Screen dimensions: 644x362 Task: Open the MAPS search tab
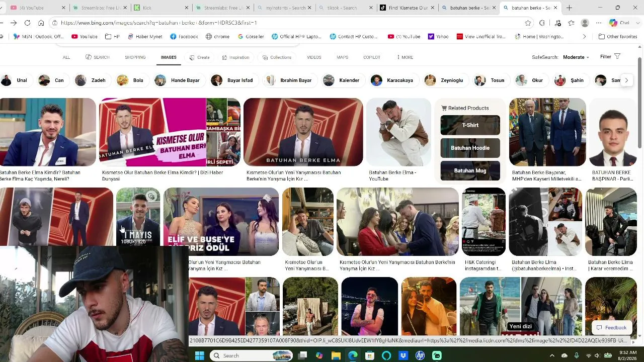(342, 57)
